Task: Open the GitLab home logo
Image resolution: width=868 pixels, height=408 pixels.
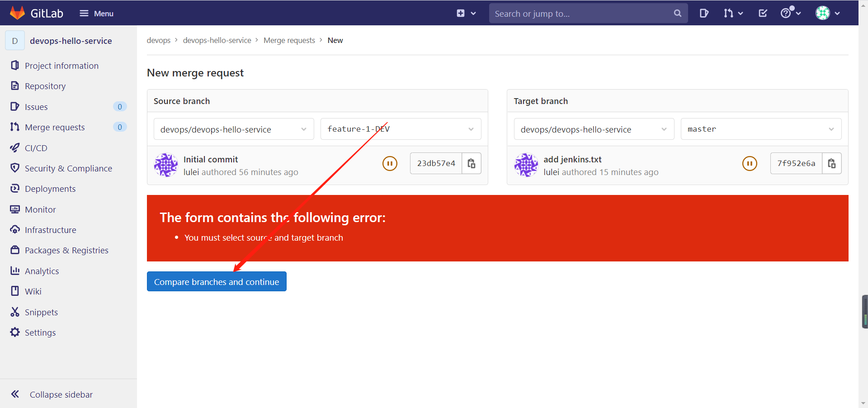Action: (x=37, y=13)
